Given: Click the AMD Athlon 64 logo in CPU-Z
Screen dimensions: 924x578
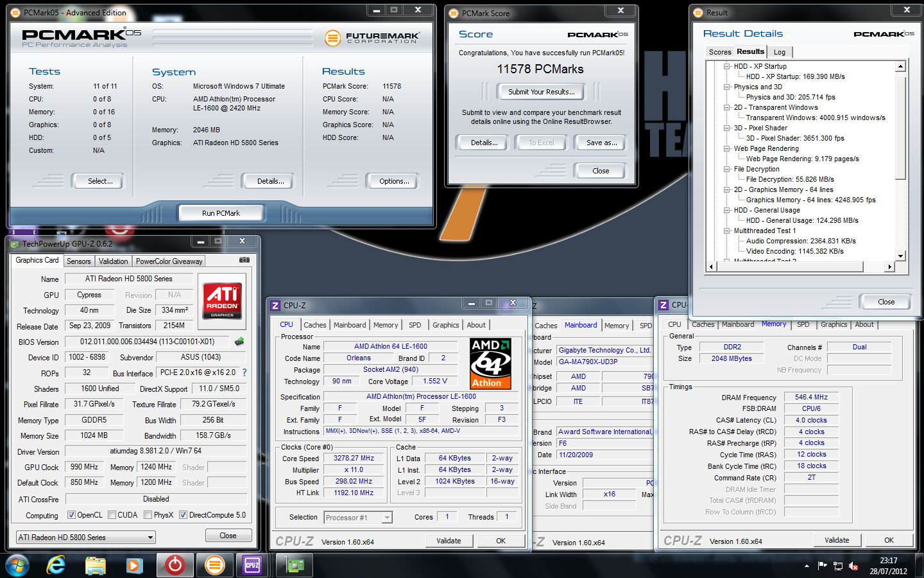Looking at the screenshot, I should pos(491,364).
